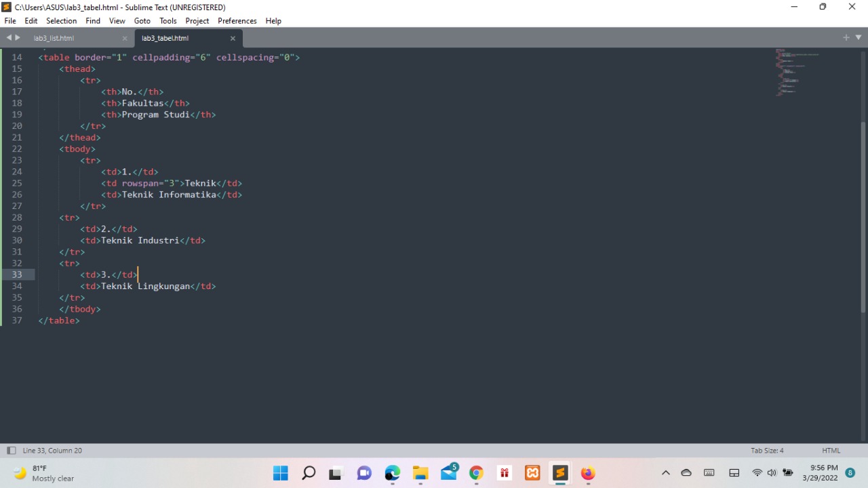Screen dimensions: 868x488
Task: Go to previous tab with left arrow
Action: (x=9, y=38)
